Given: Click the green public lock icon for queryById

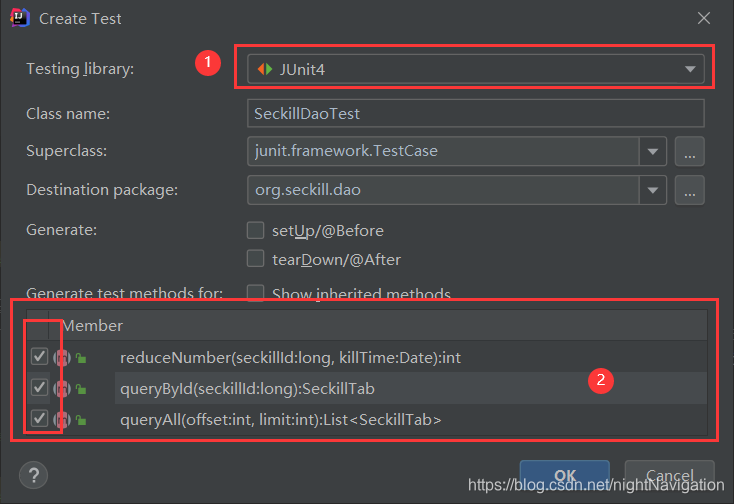Looking at the screenshot, I should tap(81, 389).
